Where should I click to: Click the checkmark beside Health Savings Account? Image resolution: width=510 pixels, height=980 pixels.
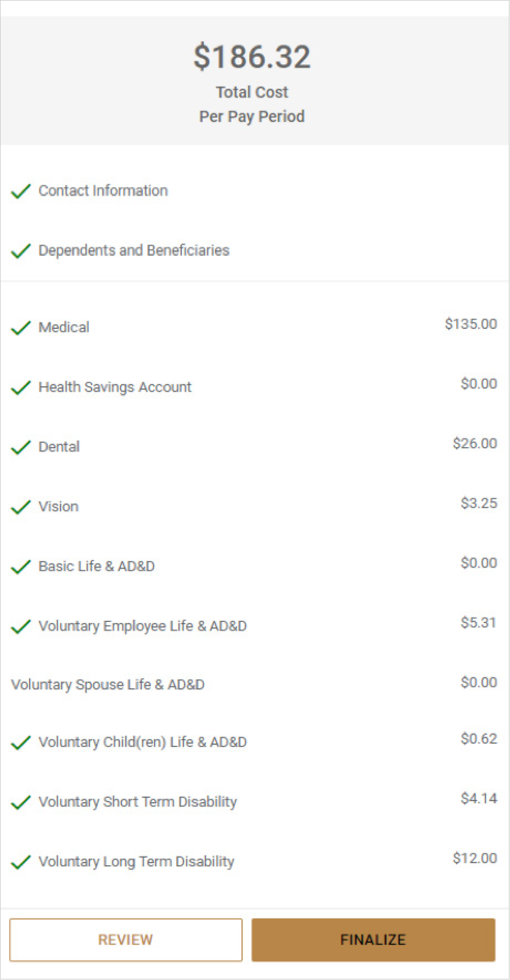pyautogui.click(x=21, y=388)
